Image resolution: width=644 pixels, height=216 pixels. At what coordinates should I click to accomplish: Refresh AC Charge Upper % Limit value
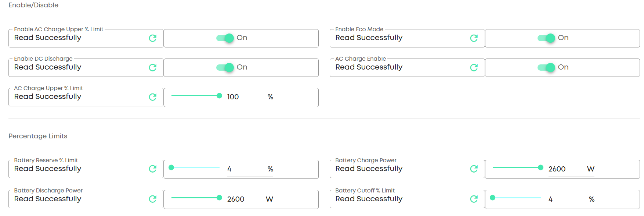tap(153, 97)
